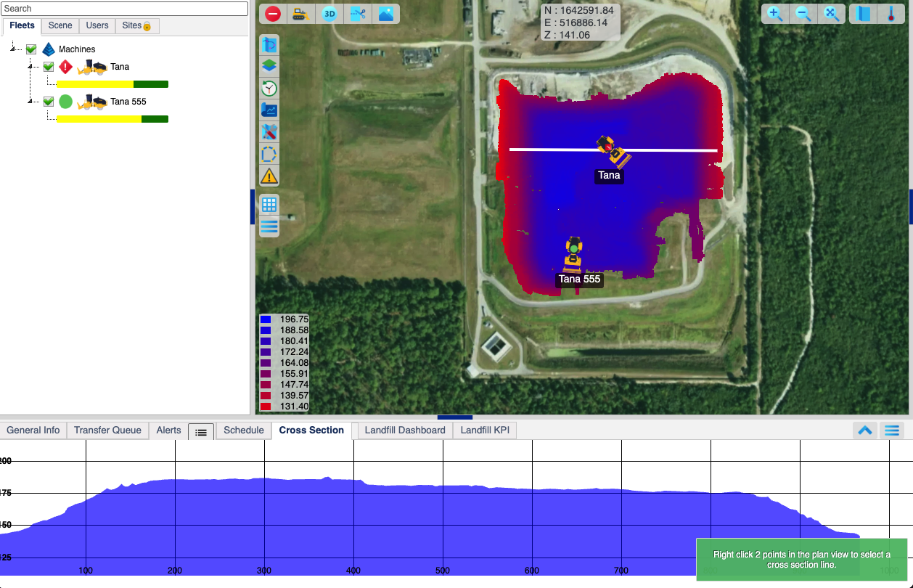913x588 pixels.
Task: Click the background image toolbar icon
Action: [x=385, y=14]
